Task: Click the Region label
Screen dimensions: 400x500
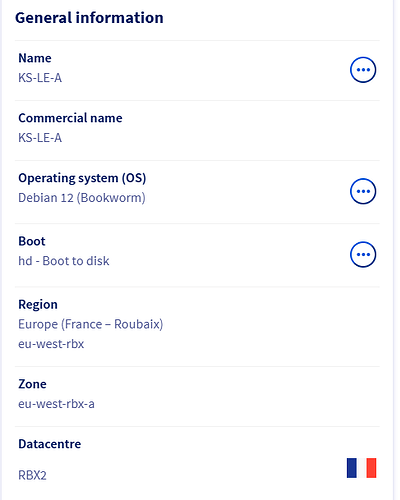Action: (x=38, y=305)
